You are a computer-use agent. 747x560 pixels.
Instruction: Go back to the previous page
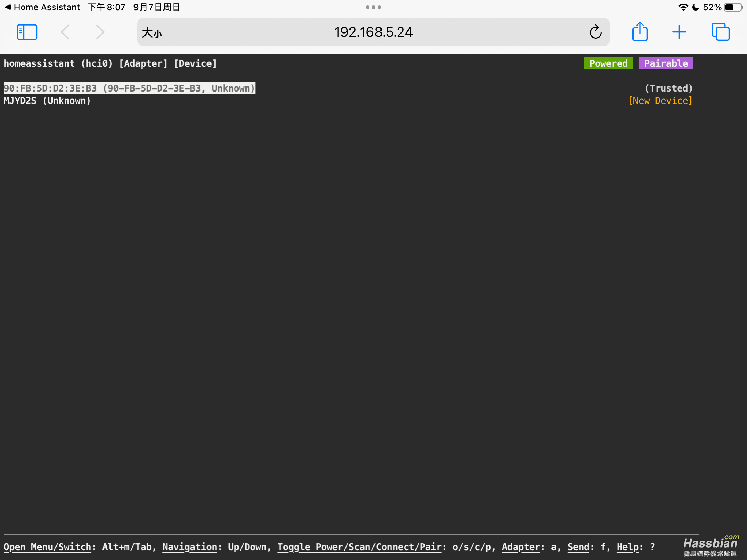tap(65, 32)
